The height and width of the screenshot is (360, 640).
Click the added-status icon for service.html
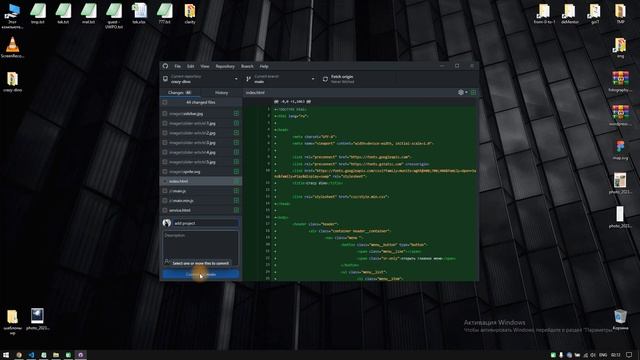pos(236,210)
